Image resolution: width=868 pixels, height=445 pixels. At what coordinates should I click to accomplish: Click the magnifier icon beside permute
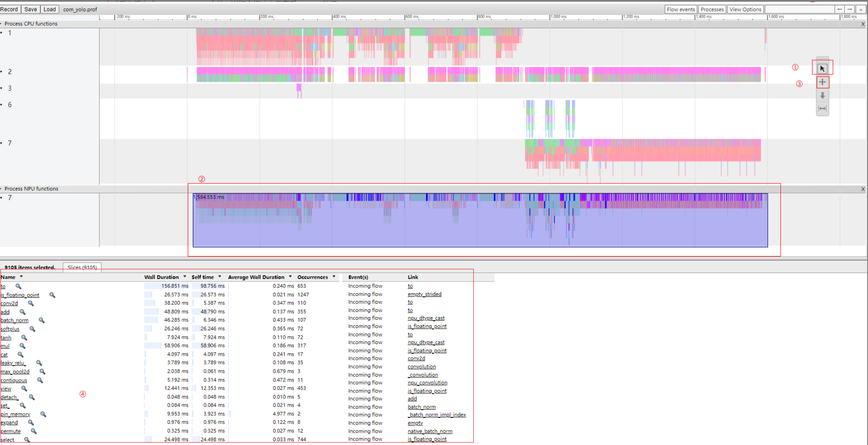pyautogui.click(x=33, y=431)
